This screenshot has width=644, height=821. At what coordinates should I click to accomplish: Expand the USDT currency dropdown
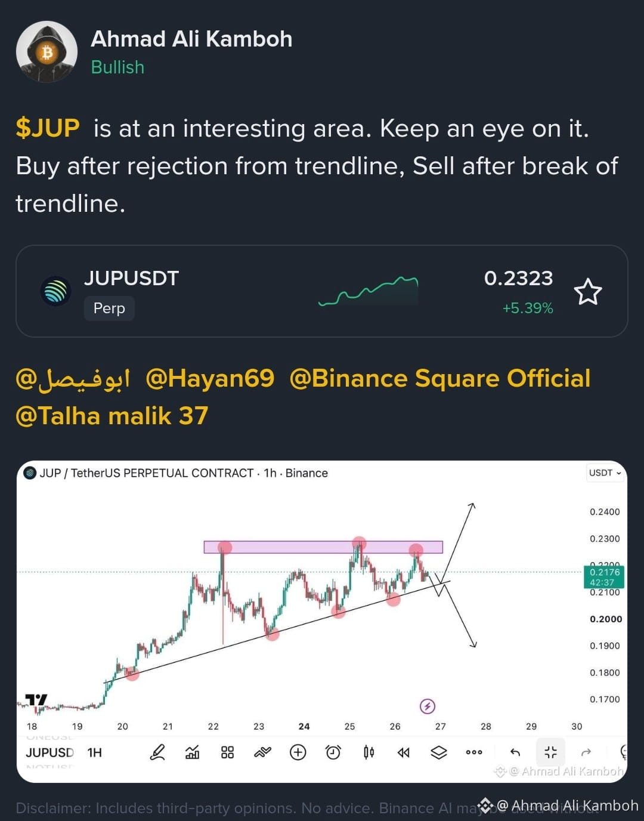[x=605, y=473]
